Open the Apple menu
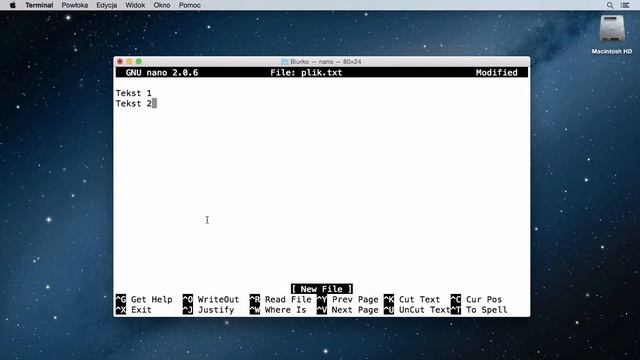Image resolution: width=640 pixels, height=360 pixels. [x=13, y=5]
